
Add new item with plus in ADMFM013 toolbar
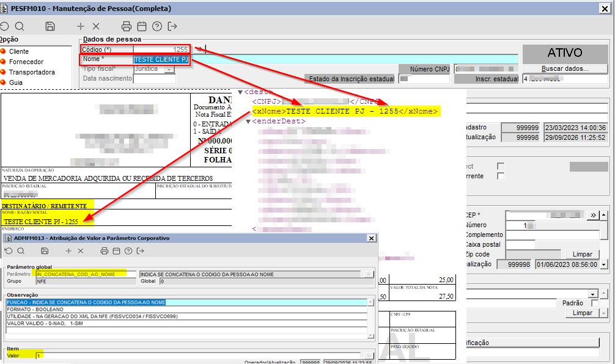68,251
